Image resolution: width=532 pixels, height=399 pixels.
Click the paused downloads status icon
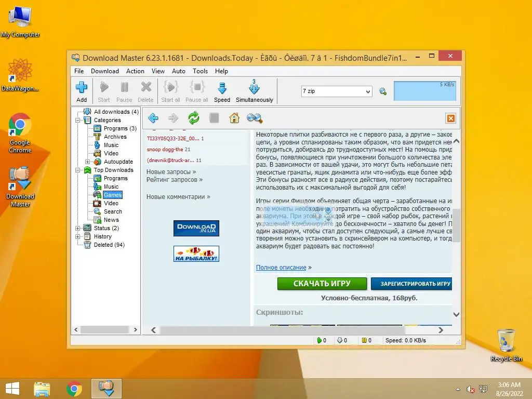point(364,340)
